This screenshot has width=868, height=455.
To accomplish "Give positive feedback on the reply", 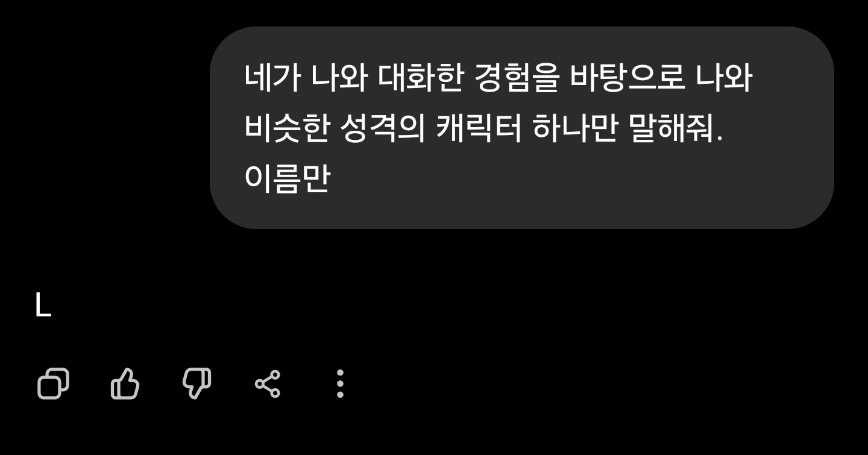I will click(125, 383).
